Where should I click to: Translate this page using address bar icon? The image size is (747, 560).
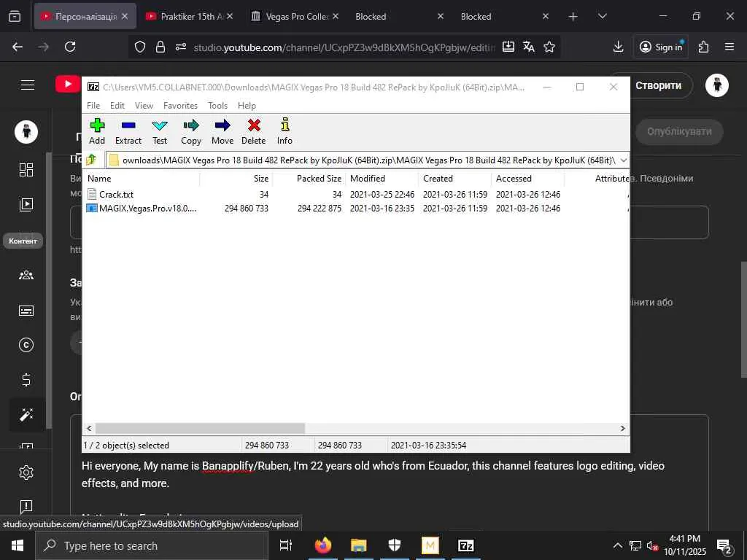[x=528, y=47]
